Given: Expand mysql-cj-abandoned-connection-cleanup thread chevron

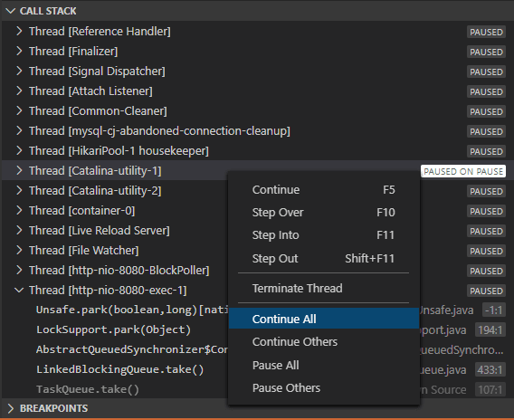Looking at the screenshot, I should tap(19, 131).
